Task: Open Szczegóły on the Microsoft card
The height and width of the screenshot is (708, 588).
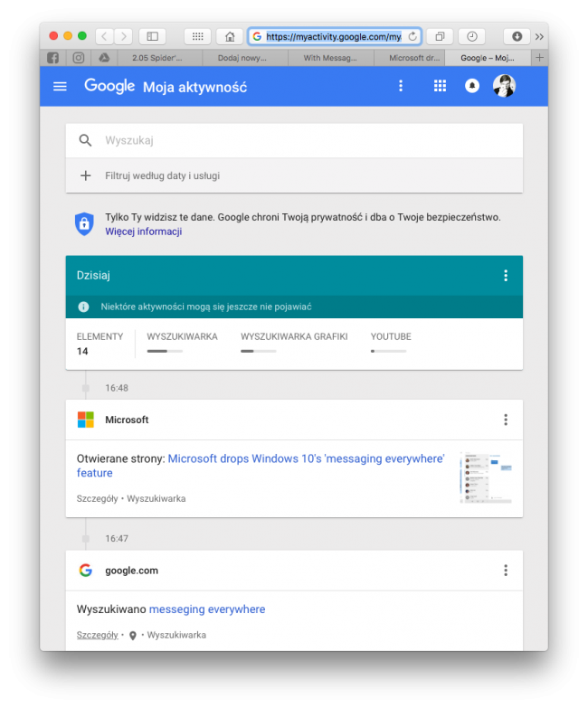Action: (x=97, y=498)
